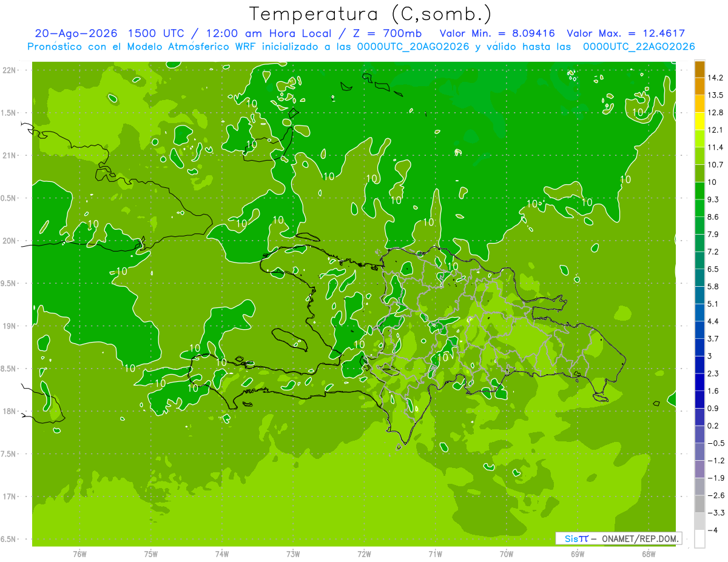This screenshot has width=728, height=562.
Task: Click the "73W" longitude axis label
Action: coord(293,554)
